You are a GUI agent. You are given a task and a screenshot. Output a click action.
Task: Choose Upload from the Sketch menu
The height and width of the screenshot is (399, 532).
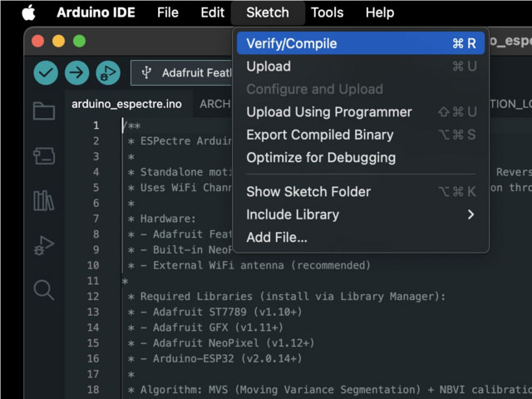[361, 66]
